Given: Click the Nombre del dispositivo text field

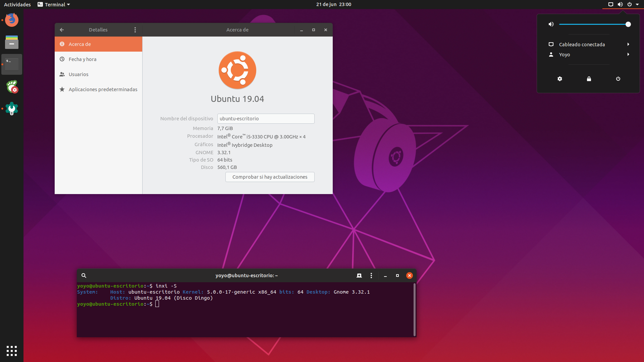Looking at the screenshot, I should point(266,119).
